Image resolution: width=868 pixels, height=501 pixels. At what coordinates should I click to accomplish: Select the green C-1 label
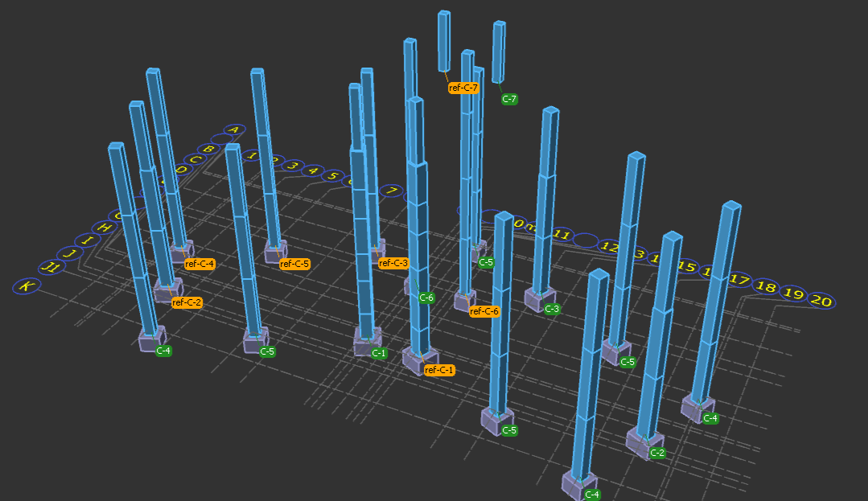(x=379, y=353)
